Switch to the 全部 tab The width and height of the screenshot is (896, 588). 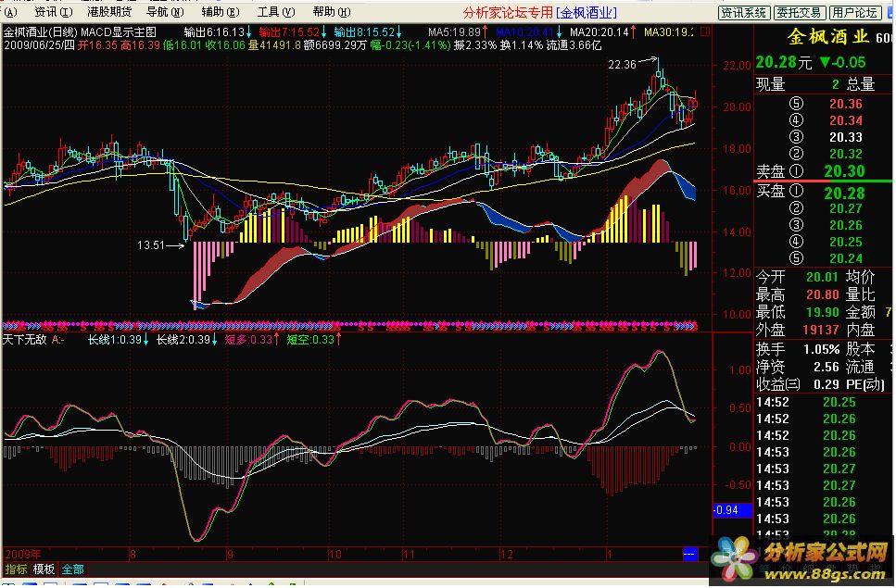(72, 569)
